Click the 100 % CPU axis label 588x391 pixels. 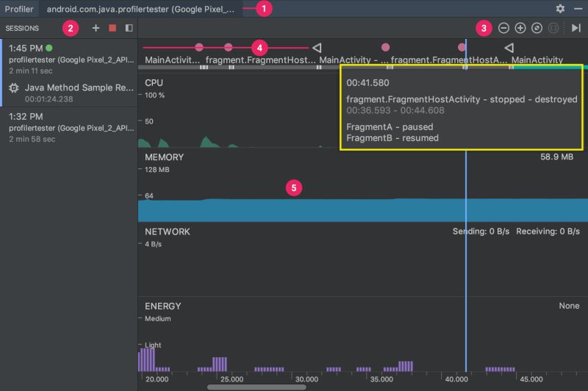(154, 96)
